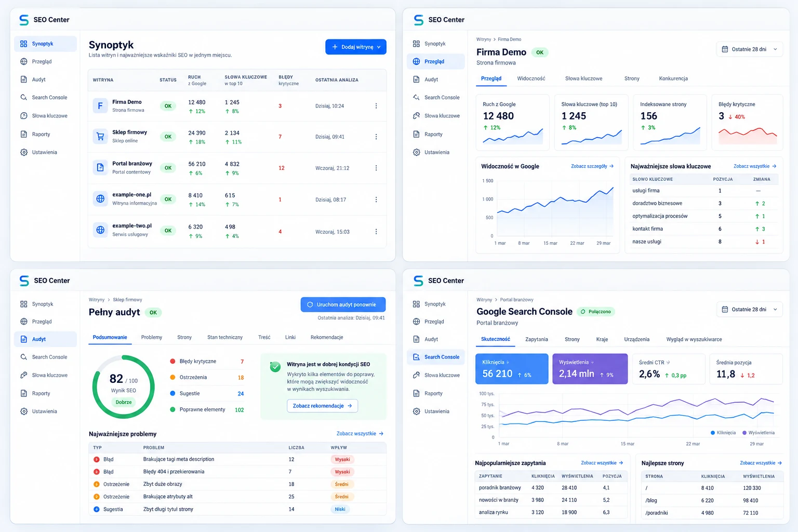Click the Połączono status badge
The height and width of the screenshot is (532, 798).
point(596,312)
